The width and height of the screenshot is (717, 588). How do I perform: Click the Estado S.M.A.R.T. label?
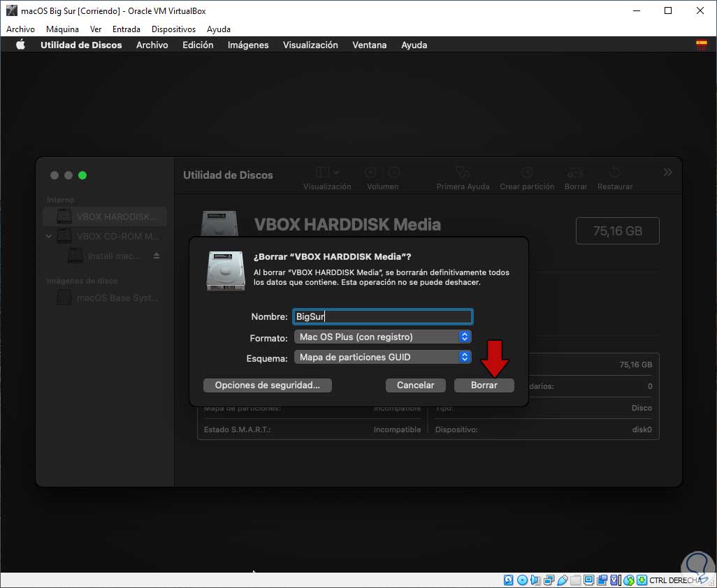[x=237, y=429]
